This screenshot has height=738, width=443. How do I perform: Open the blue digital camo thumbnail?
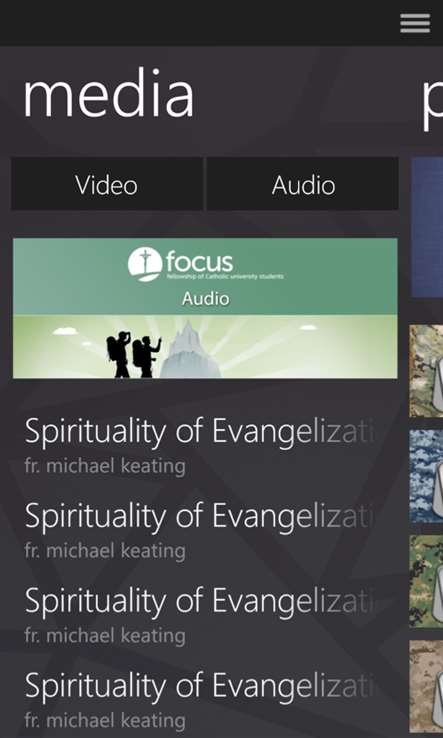click(x=426, y=476)
